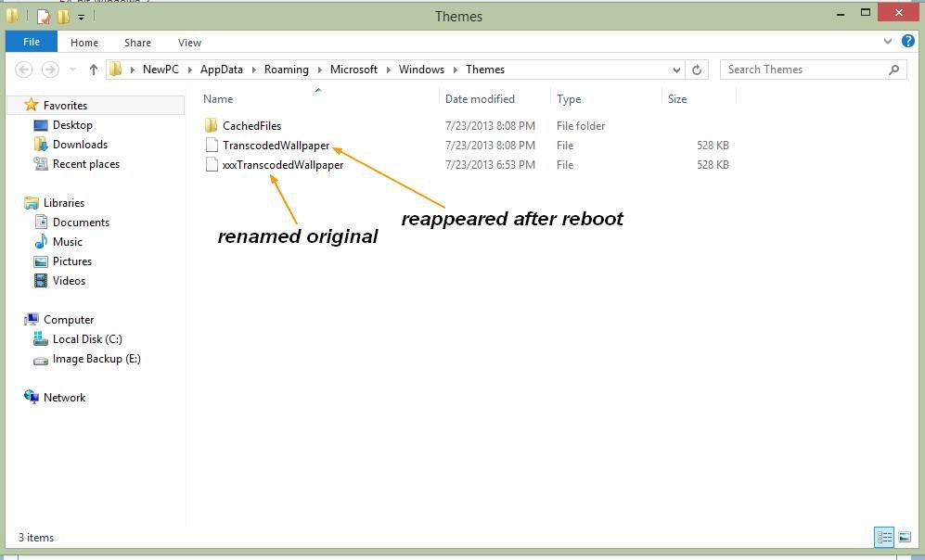Sort by Date modified column
Image resolution: width=925 pixels, height=560 pixels.
[480, 99]
